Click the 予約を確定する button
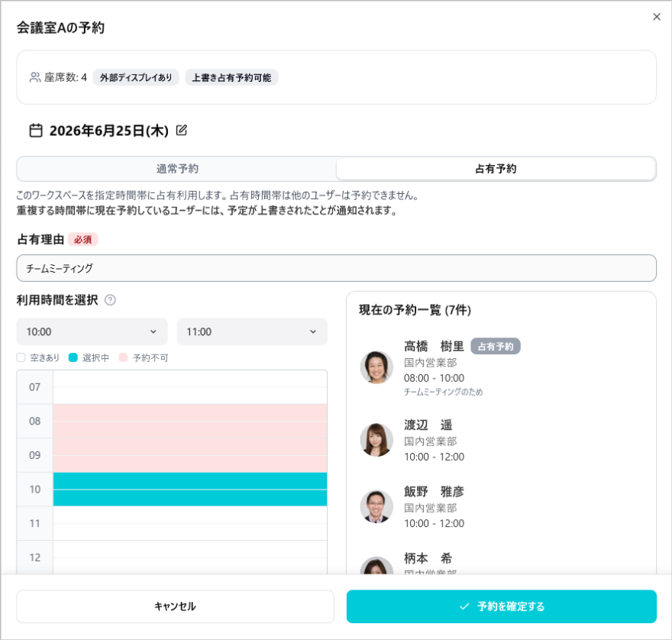 click(x=502, y=606)
